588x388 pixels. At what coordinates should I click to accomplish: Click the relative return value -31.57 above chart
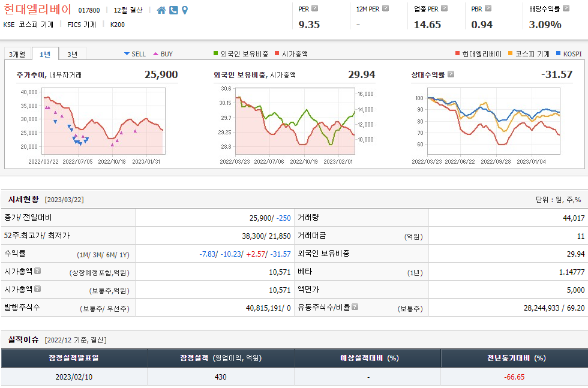point(557,74)
